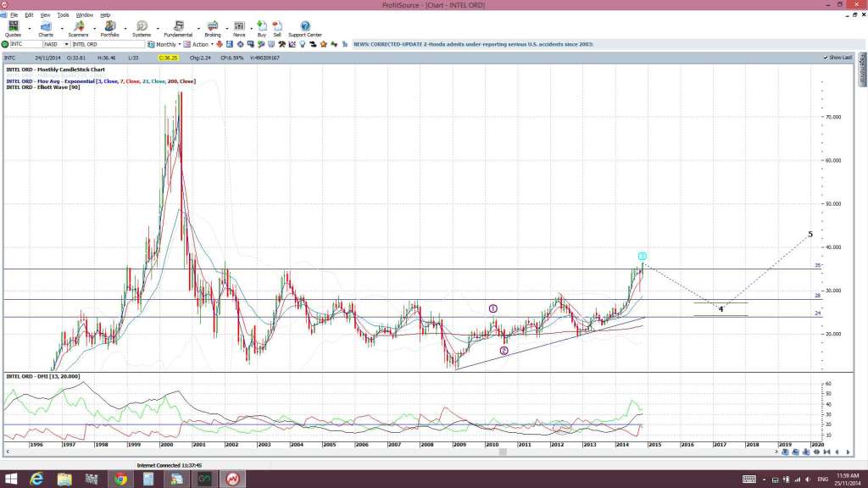Open the Support Center help icon
The image size is (868, 488).
pos(305,29)
